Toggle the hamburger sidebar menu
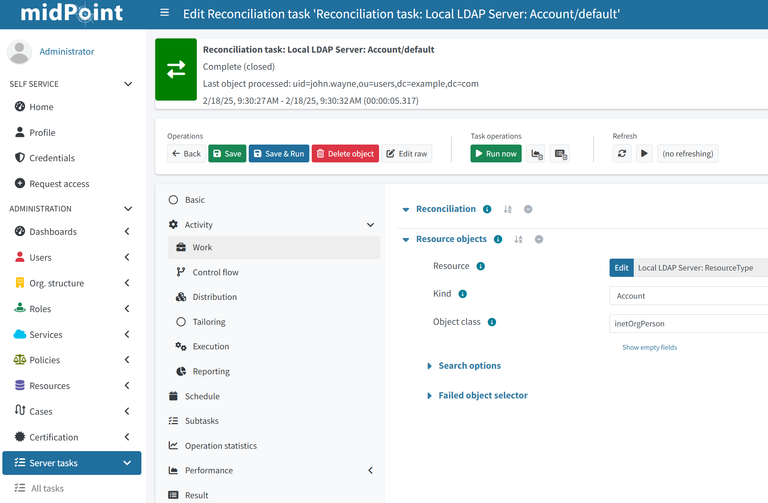Viewport: 768px width, 503px height. click(x=165, y=13)
